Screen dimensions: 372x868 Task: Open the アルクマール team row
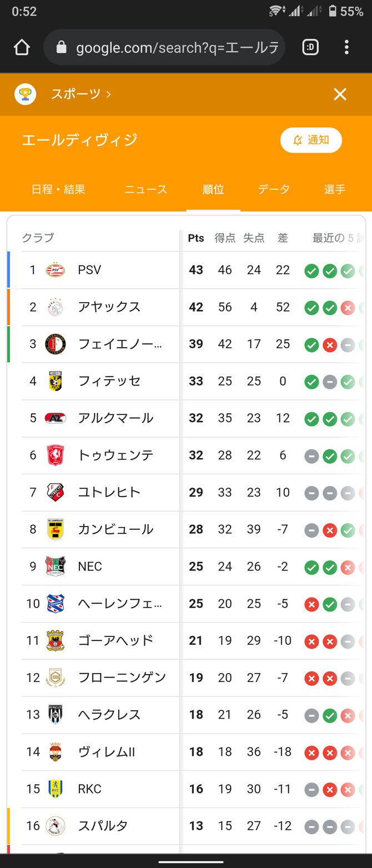pyautogui.click(x=115, y=418)
